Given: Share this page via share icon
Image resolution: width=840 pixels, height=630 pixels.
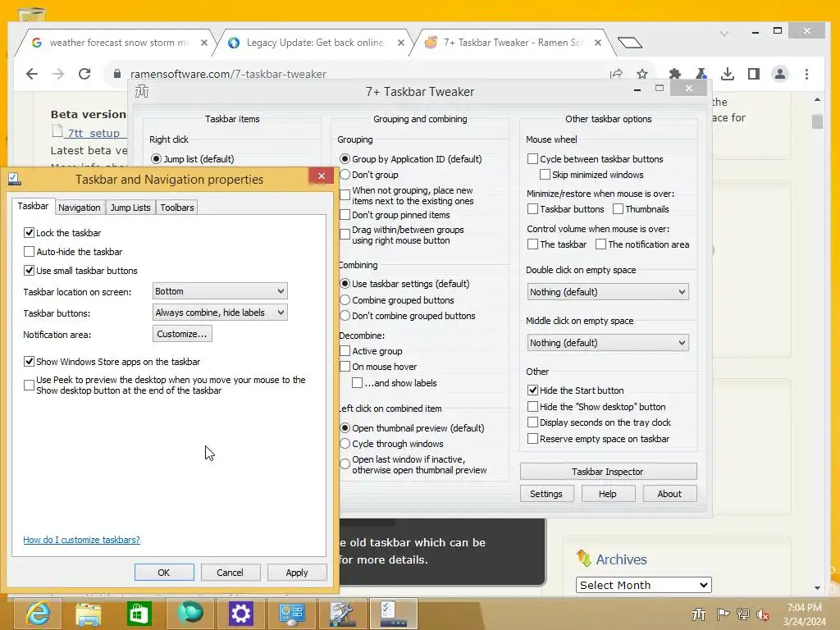Looking at the screenshot, I should click(x=616, y=74).
